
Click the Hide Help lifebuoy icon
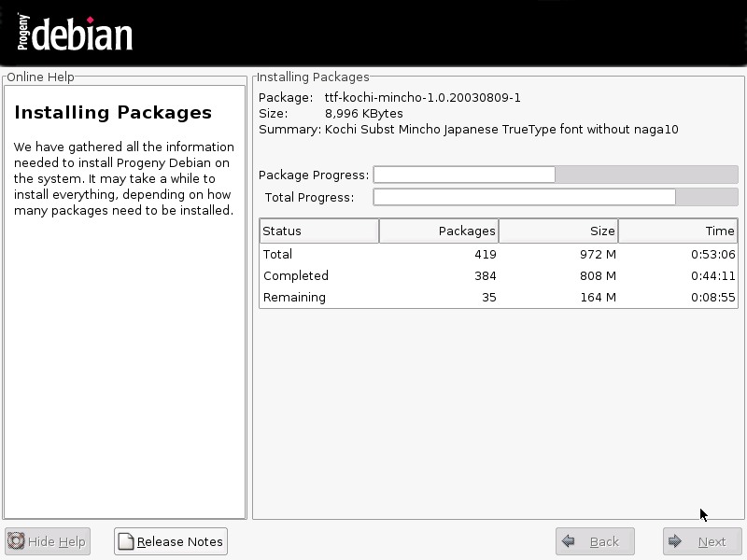[16, 541]
